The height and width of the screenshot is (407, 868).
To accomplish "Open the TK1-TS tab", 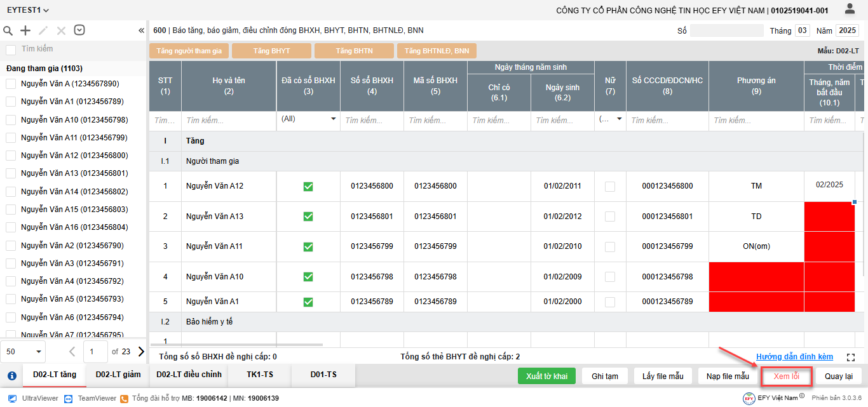I will [259, 375].
